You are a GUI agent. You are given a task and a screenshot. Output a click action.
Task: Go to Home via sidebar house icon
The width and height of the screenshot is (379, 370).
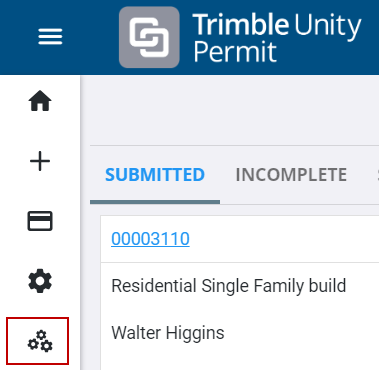coord(40,101)
